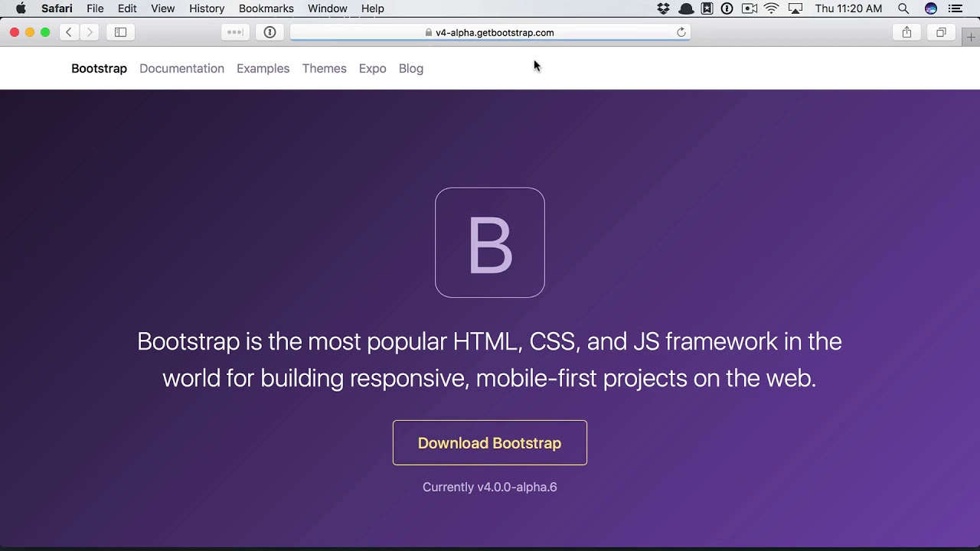
Task: Open the Help menu
Action: (x=373, y=8)
